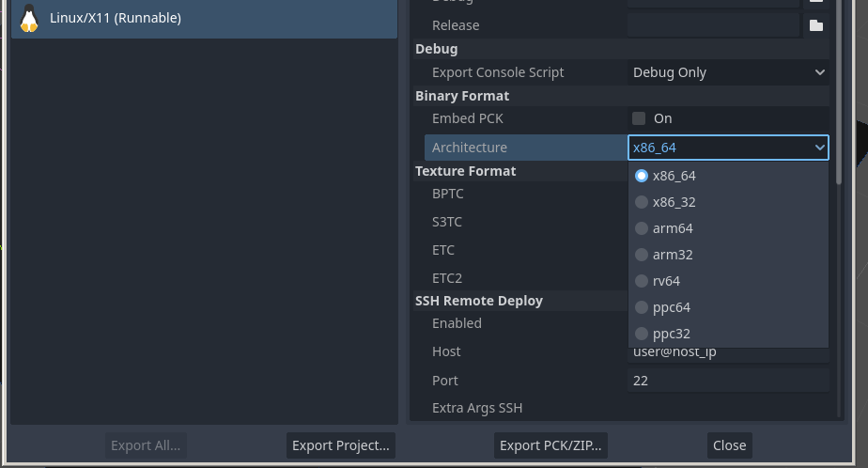The height and width of the screenshot is (468, 868).
Task: Click the Release path folder icon
Action: 815,25
